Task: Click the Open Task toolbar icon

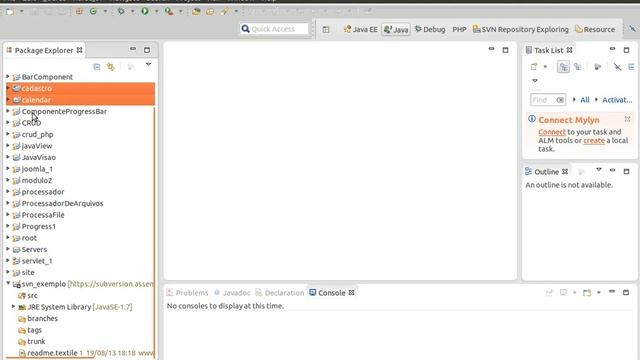Action: point(210,12)
